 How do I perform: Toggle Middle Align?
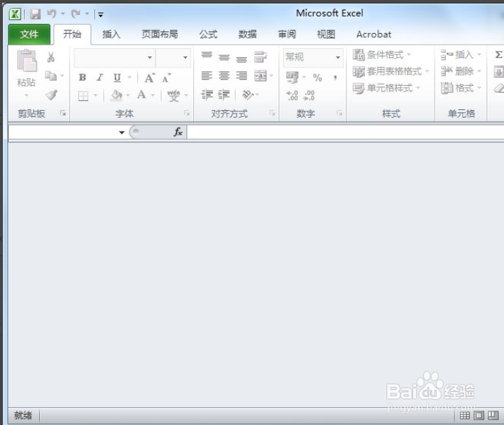click(x=224, y=57)
